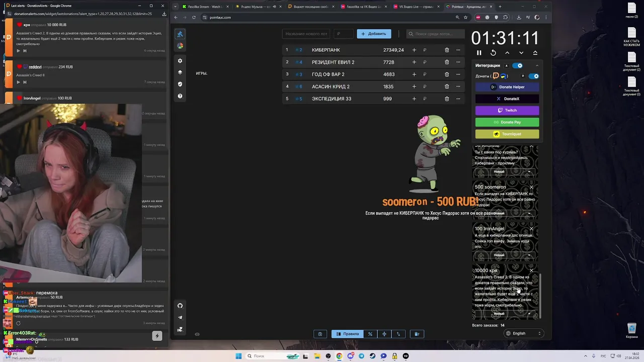Open more options for КИБЕРПАНК lot
The image size is (644, 362).
[x=458, y=50]
